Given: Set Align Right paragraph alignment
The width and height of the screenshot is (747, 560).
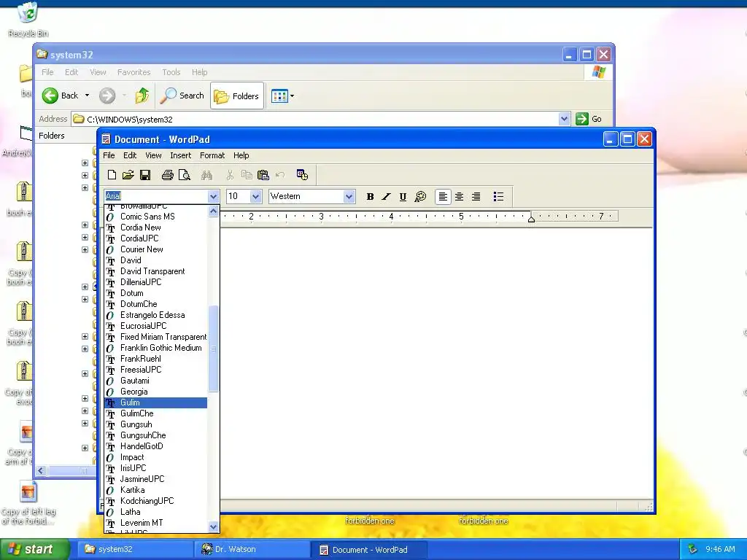Looking at the screenshot, I should (476, 197).
